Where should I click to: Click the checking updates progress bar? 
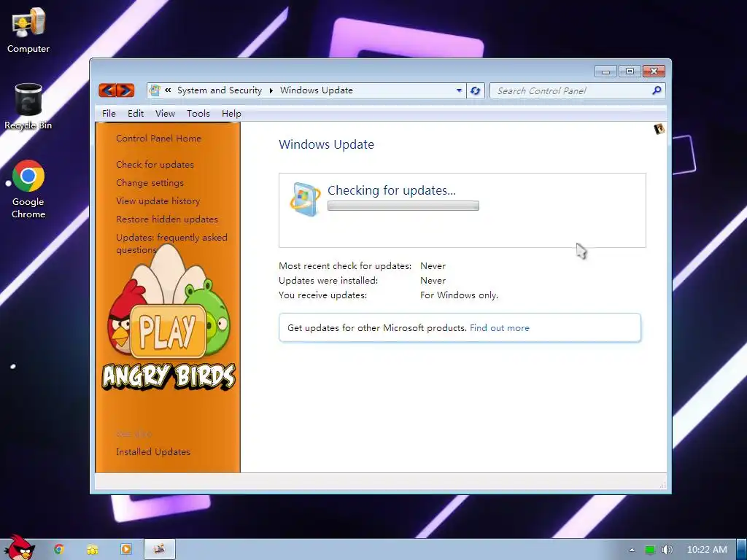403,206
